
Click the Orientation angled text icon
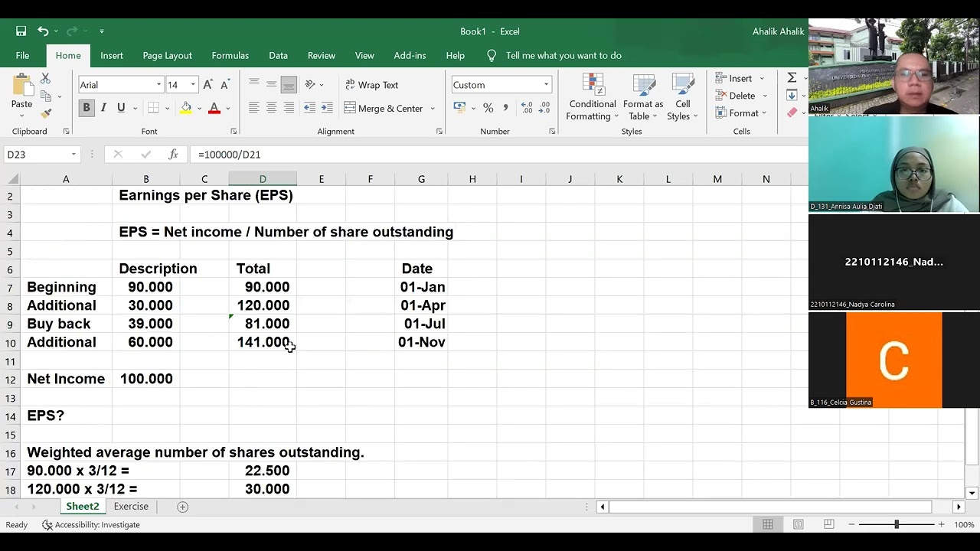(310, 84)
